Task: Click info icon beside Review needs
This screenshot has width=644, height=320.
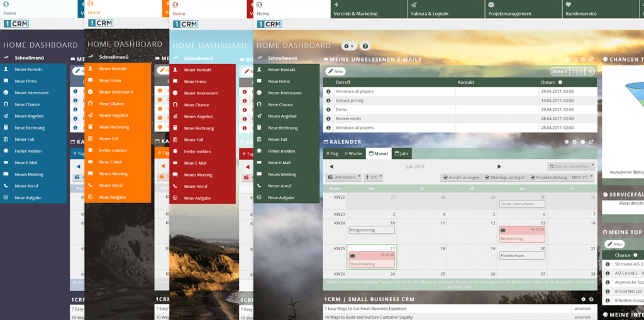Action: coord(328,118)
